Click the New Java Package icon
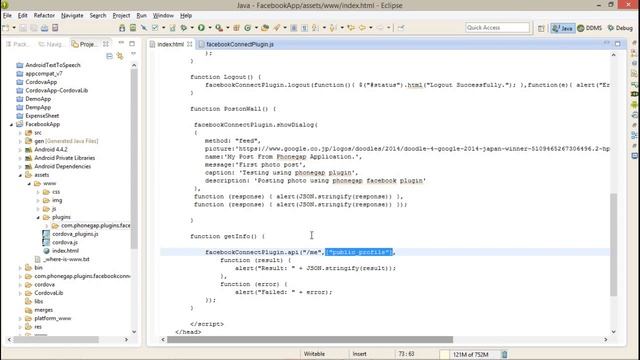Viewport: 640px width, 360px height. 236,28
